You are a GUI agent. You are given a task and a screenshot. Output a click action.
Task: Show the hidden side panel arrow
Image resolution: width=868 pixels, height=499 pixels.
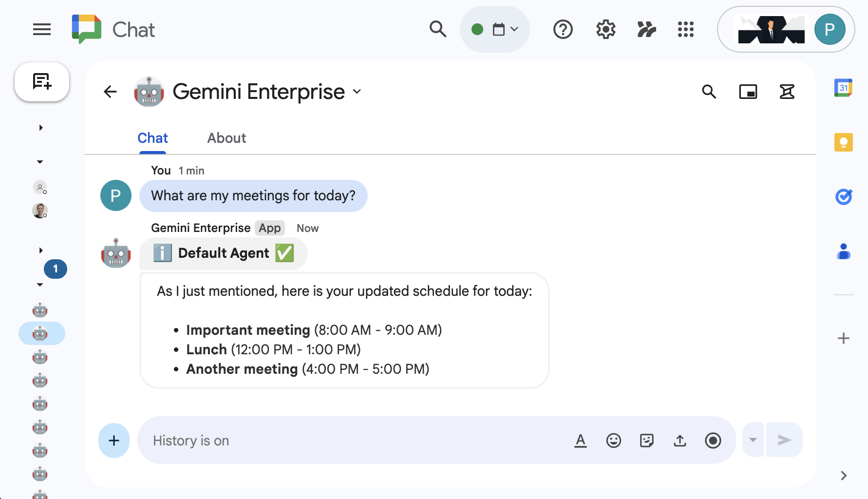point(843,476)
